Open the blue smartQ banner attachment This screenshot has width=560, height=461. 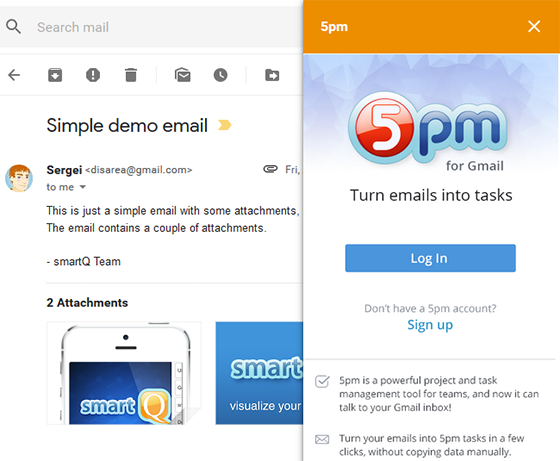click(259, 373)
